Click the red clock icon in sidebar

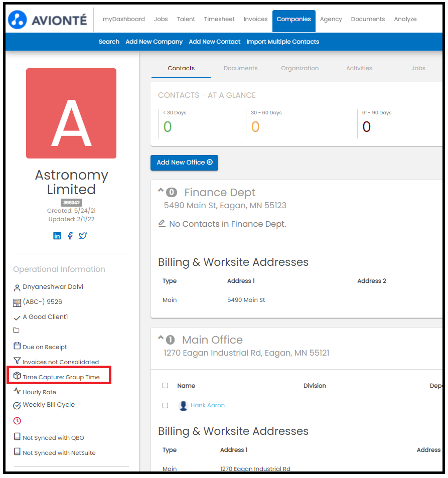pyautogui.click(x=17, y=421)
